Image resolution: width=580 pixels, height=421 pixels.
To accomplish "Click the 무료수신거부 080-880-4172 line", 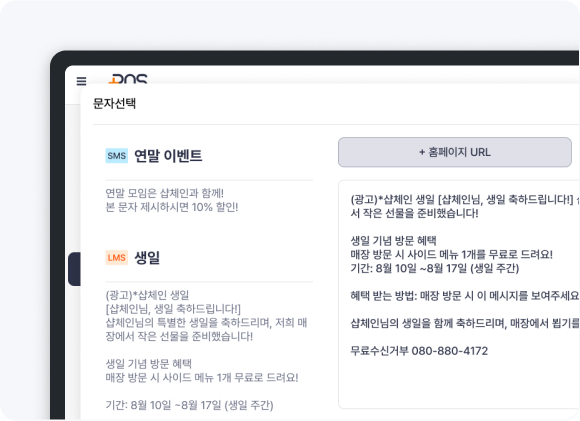I will [419, 351].
